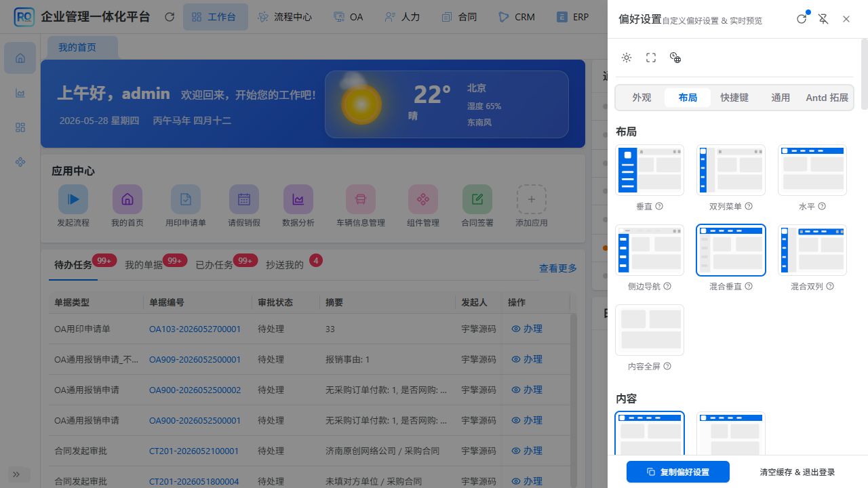Viewport: 868px width, 488px height.
Task: Open the 我的单据 task tab
Action: (x=144, y=265)
